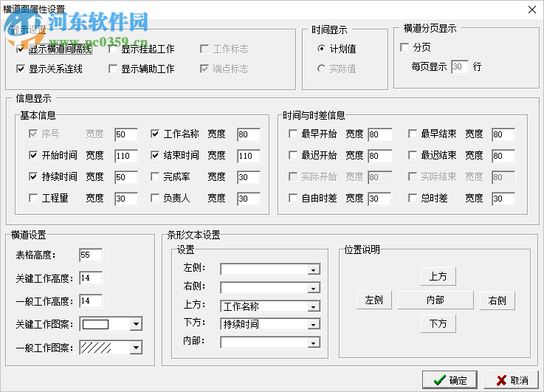Select the 计划值 radio button

(321, 49)
